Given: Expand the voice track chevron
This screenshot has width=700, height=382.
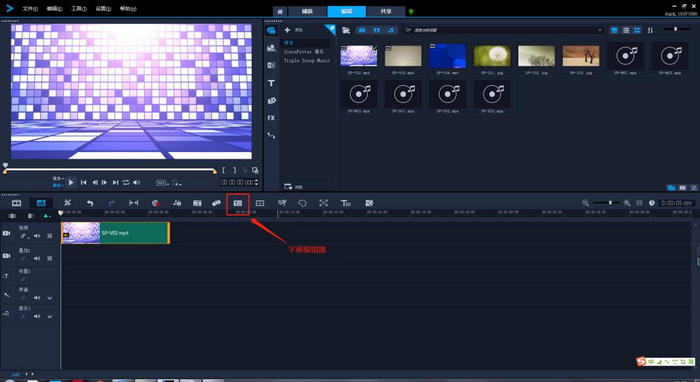Looking at the screenshot, I should pyautogui.click(x=50, y=298).
